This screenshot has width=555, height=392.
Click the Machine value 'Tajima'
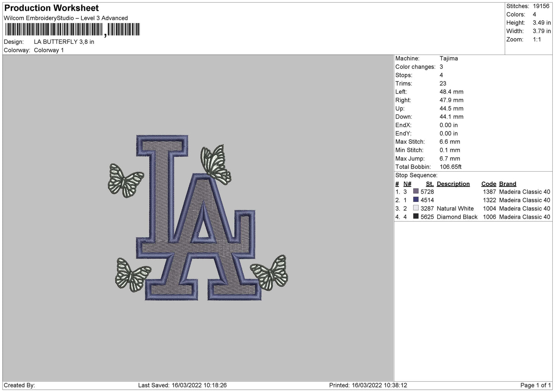pos(449,58)
